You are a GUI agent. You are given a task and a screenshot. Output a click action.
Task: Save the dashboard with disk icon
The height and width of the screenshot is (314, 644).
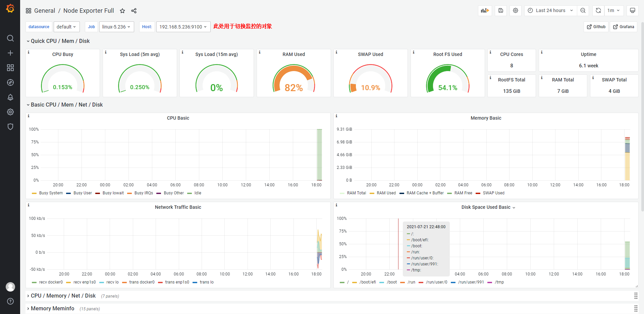[x=501, y=10]
